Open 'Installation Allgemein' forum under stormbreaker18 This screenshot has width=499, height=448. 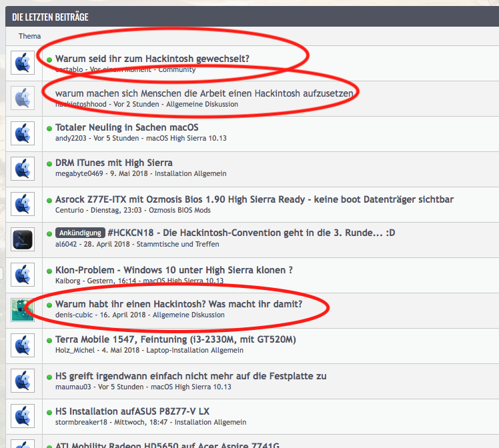tap(210, 422)
